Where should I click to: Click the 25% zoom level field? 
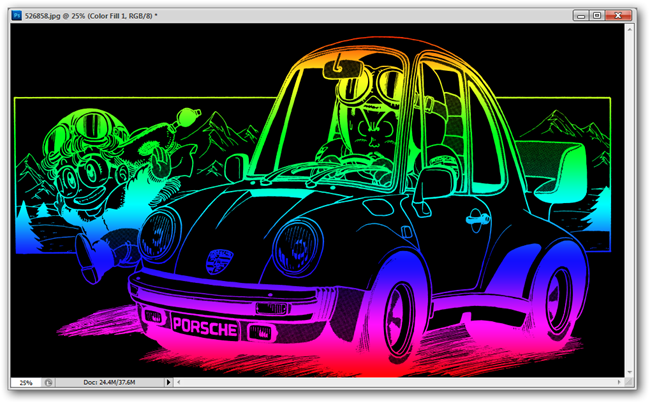(26, 382)
